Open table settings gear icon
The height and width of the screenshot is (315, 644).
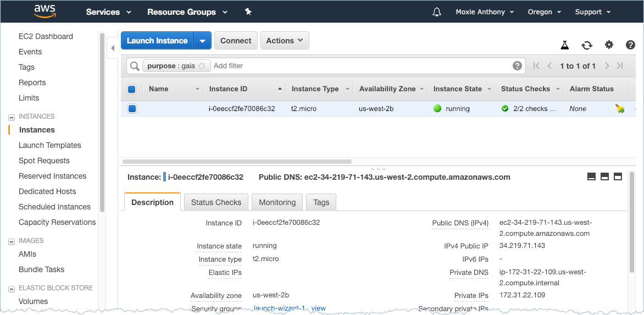coord(609,45)
